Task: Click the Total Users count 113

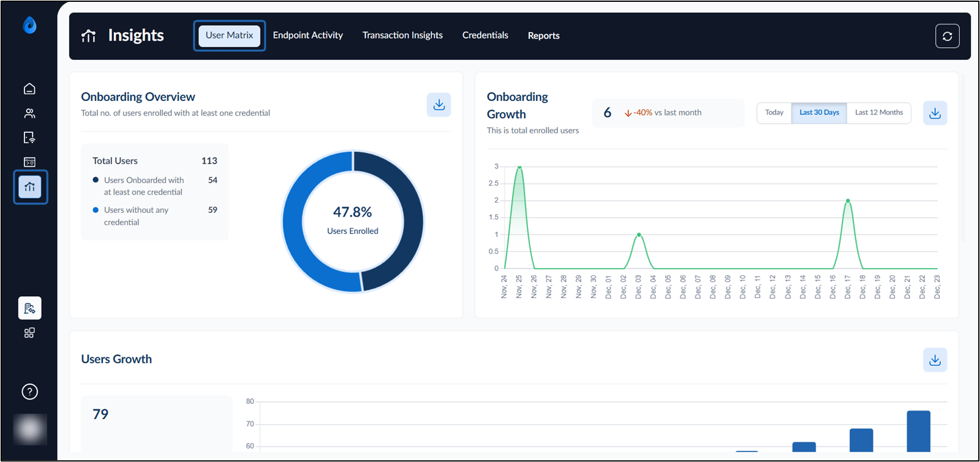Action: pyautogui.click(x=209, y=161)
